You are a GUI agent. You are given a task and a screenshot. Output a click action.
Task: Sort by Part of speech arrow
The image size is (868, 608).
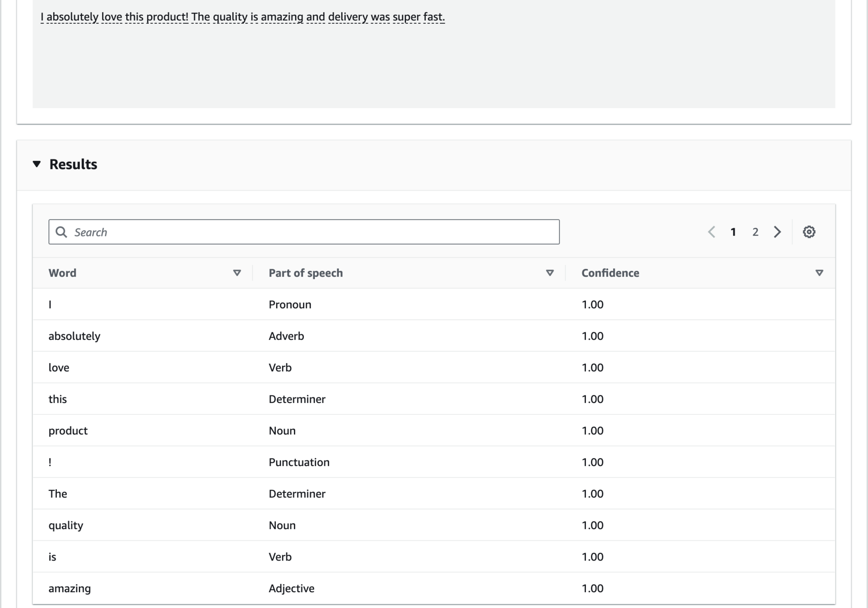(x=550, y=273)
